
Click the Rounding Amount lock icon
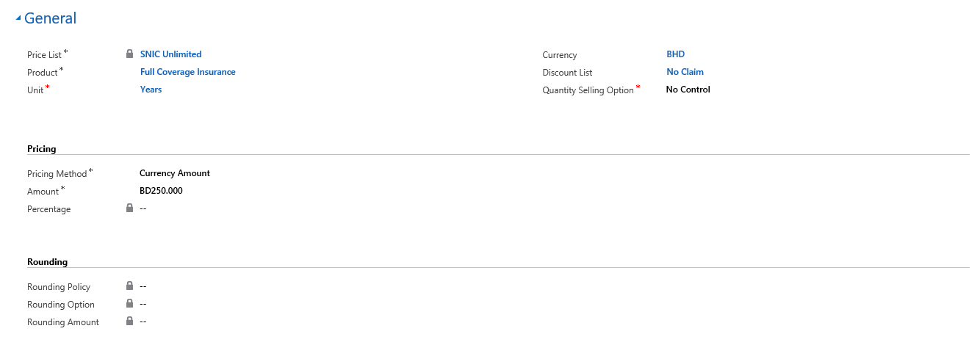[x=129, y=322]
